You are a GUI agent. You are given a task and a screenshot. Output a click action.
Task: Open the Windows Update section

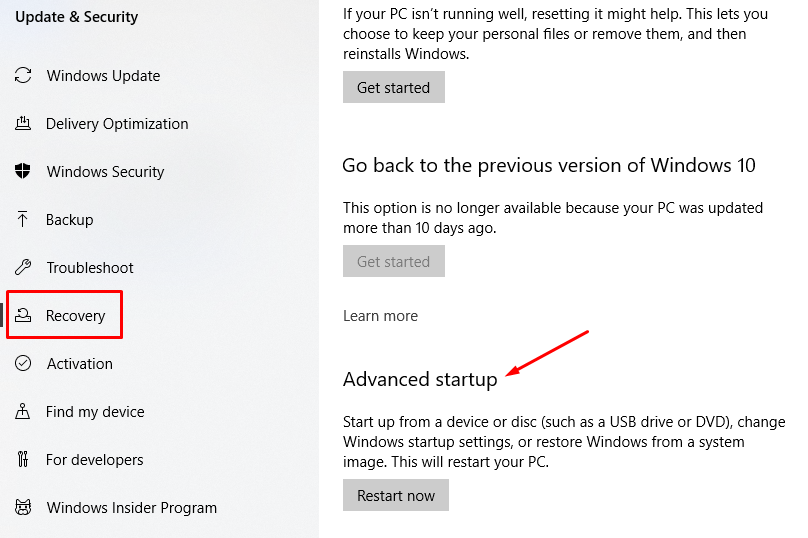[x=103, y=76]
